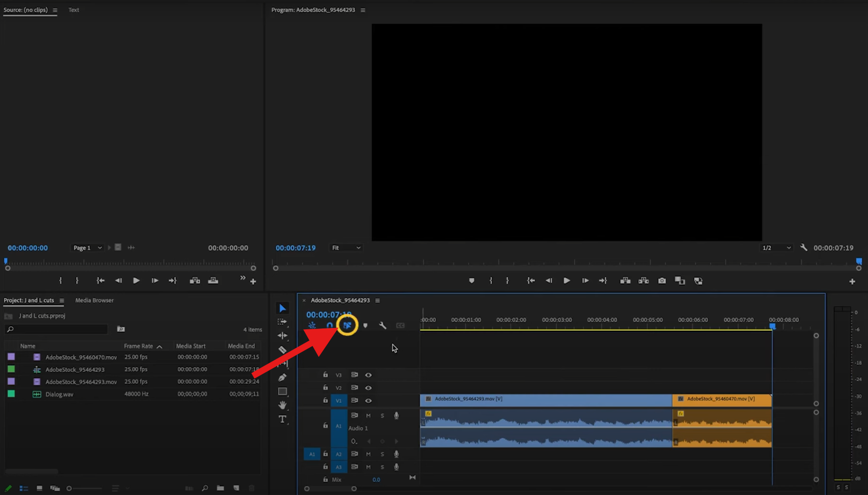Hide track V2 with eye icon

pos(368,388)
